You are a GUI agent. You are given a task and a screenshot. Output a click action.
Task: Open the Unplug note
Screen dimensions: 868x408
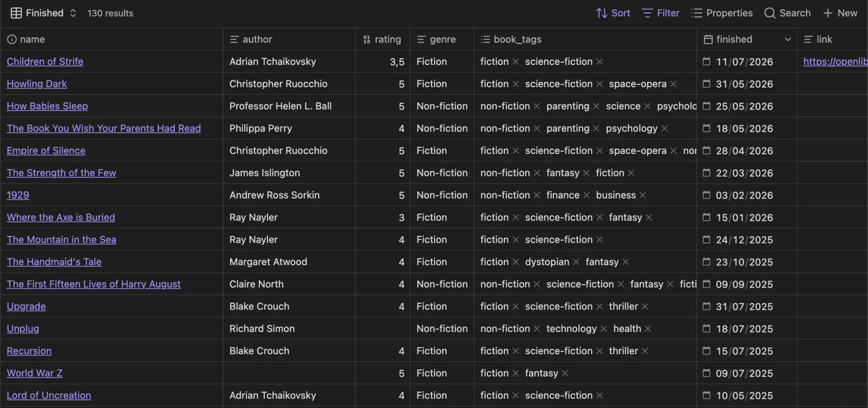23,329
